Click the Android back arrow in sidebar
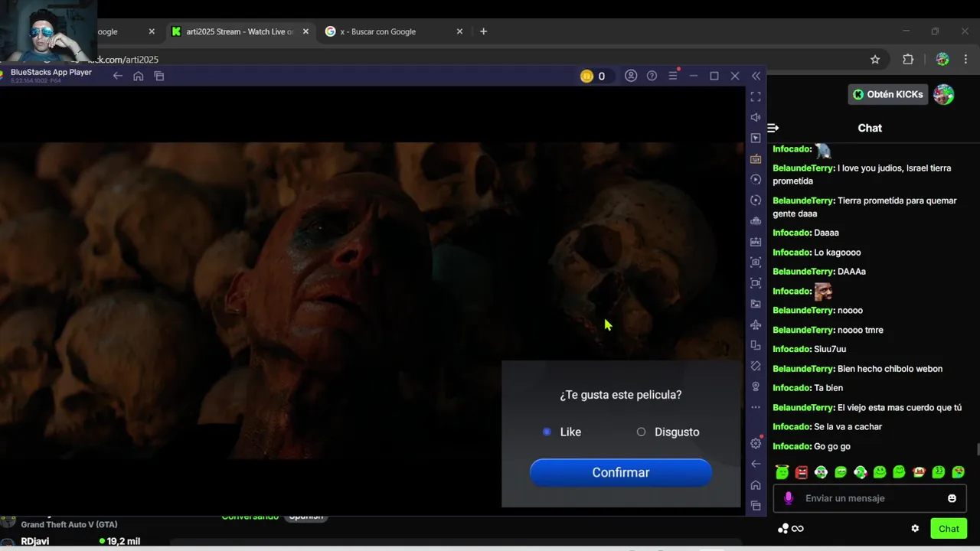The height and width of the screenshot is (551, 980). [x=756, y=464]
